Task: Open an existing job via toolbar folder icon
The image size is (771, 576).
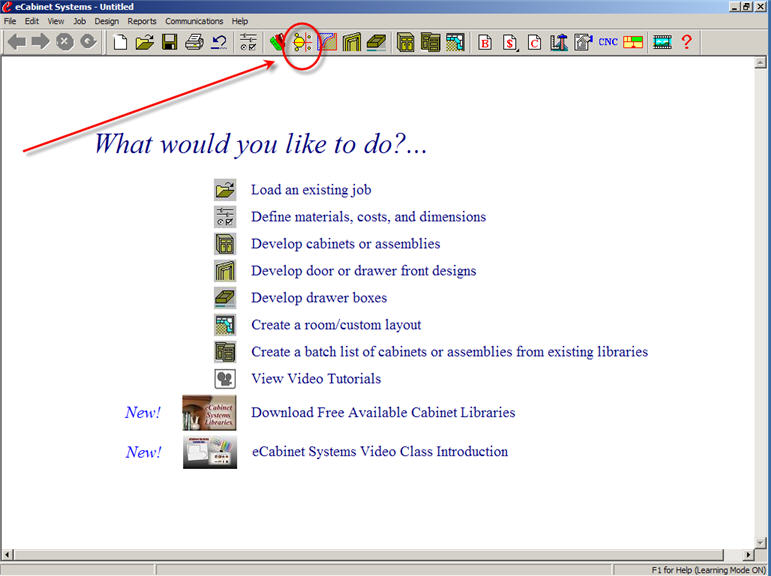Action: [x=145, y=42]
